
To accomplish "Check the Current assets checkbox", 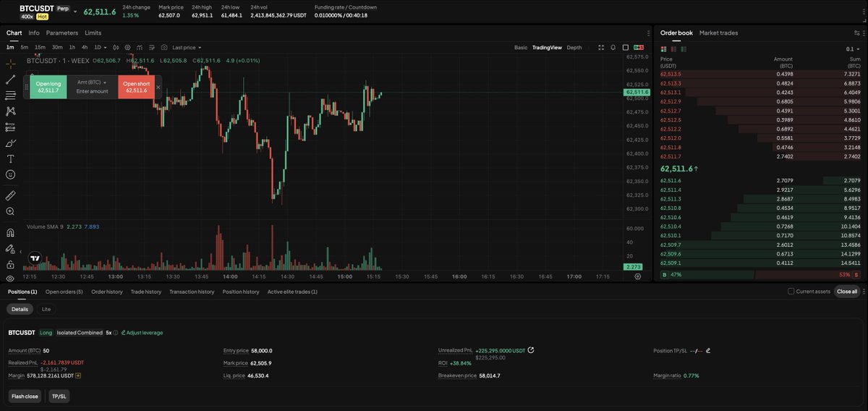I will (x=791, y=292).
